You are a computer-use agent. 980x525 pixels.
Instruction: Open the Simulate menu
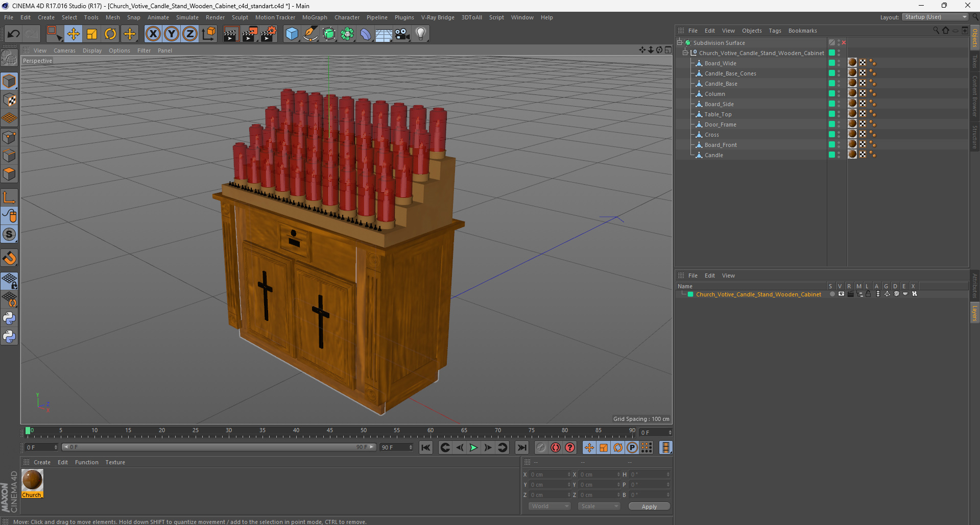pos(187,17)
